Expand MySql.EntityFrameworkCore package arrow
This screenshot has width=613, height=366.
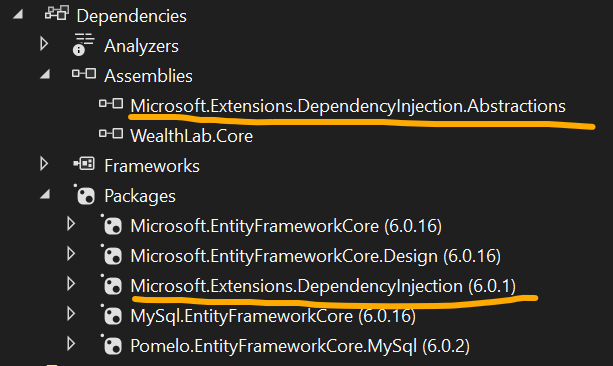point(71,314)
